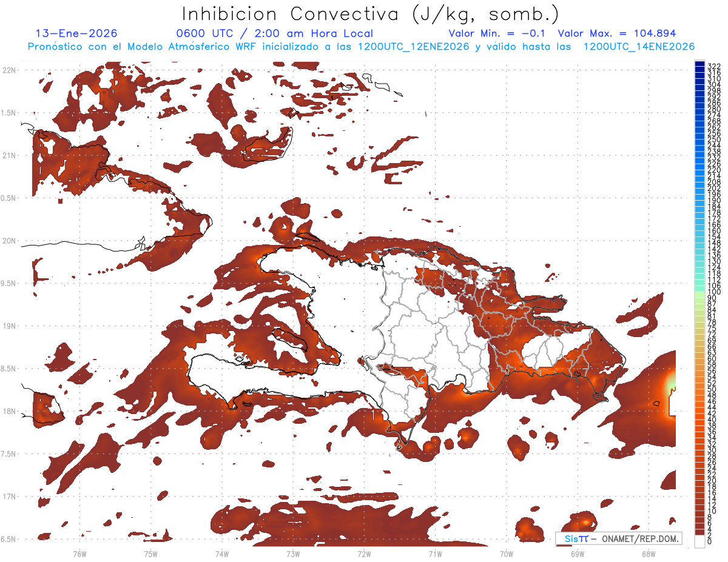
Task: Click the '69W' longitude label
Action: tap(578, 554)
